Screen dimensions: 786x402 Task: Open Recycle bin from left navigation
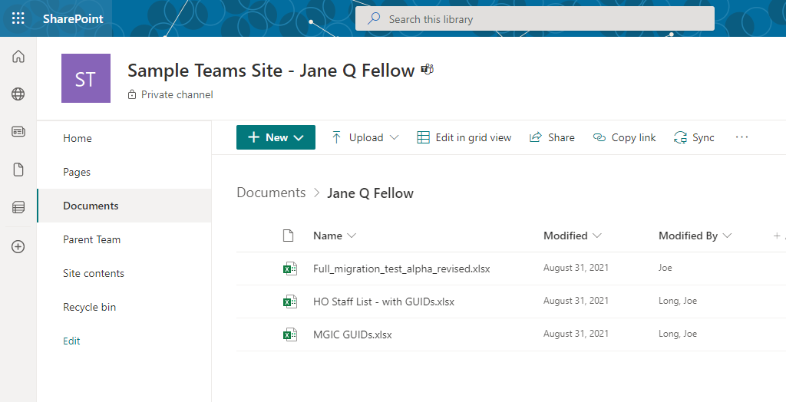(89, 307)
